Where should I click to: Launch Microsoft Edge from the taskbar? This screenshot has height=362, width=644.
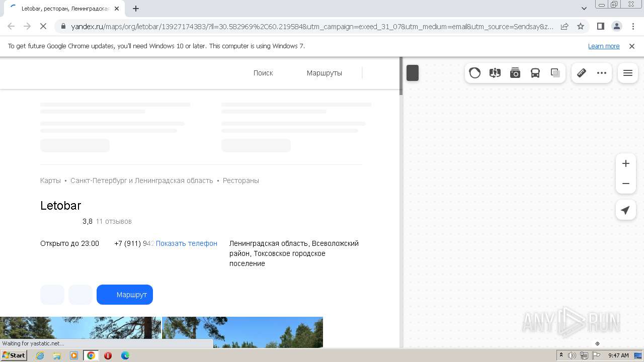point(125,355)
